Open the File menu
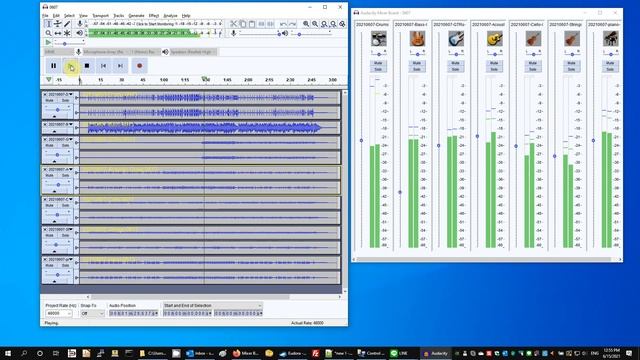This screenshot has width=640, height=360. pos(45,16)
